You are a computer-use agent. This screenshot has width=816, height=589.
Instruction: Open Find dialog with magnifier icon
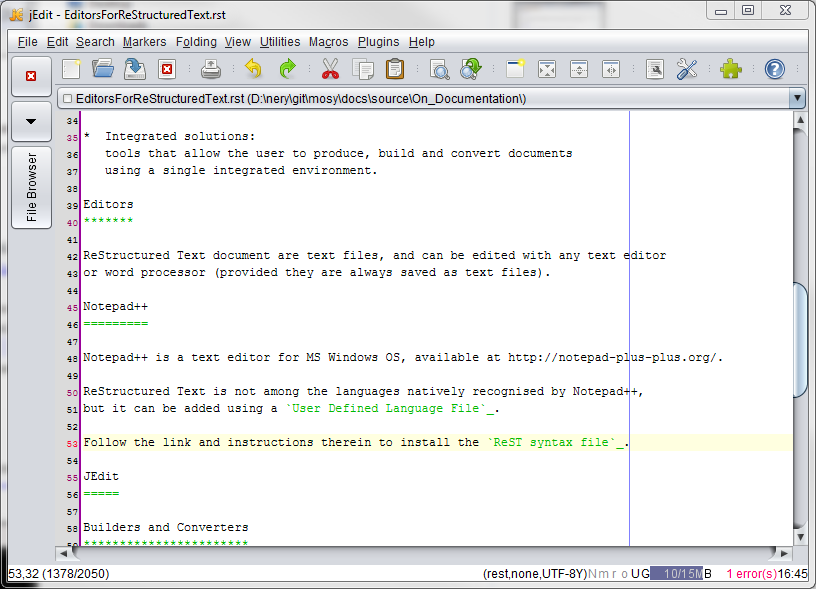pos(439,69)
